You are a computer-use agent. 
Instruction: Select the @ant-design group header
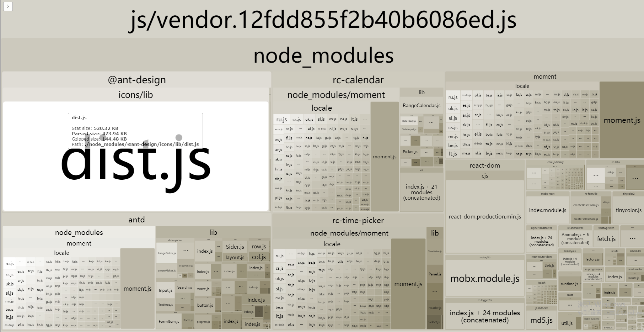tap(136, 80)
